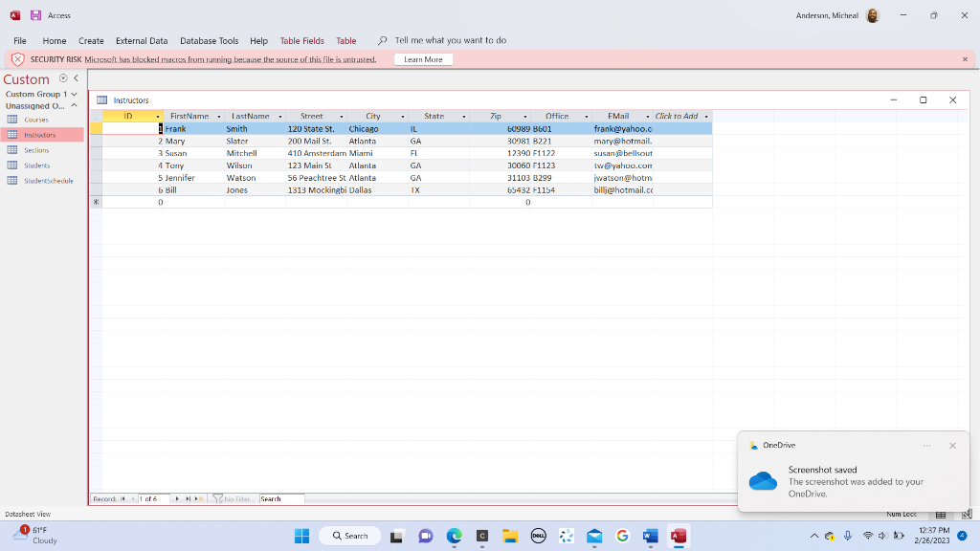Screen dimensions: 980x551
Task: Toggle the No Filter indicator
Action: 233,499
